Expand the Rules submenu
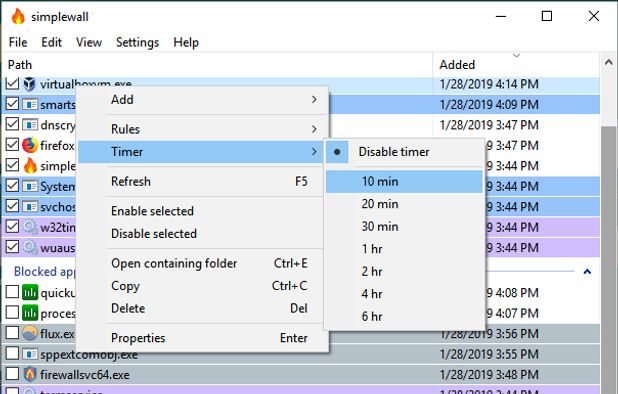This screenshot has width=618, height=394. 203,129
